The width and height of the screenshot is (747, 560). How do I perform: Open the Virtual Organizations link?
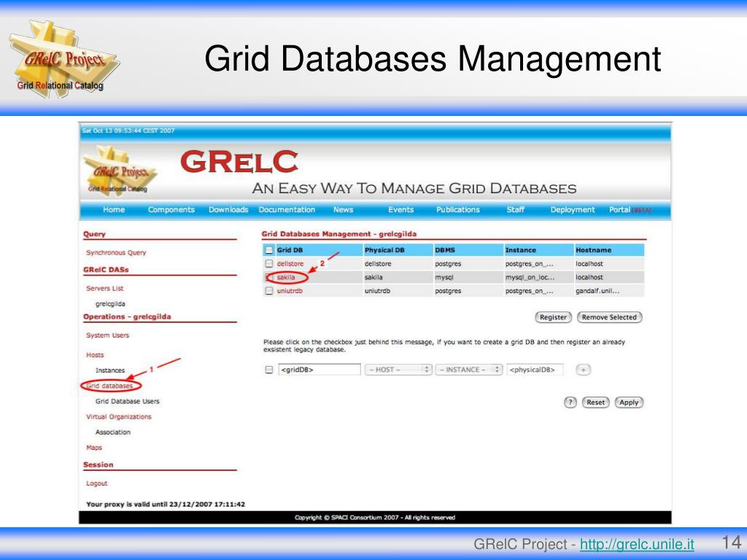coord(119,416)
